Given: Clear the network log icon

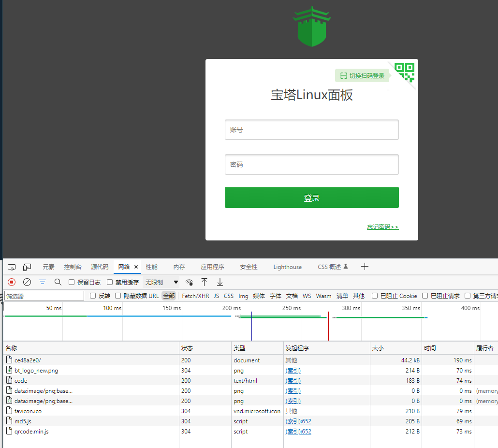Looking at the screenshot, I should tap(27, 282).
